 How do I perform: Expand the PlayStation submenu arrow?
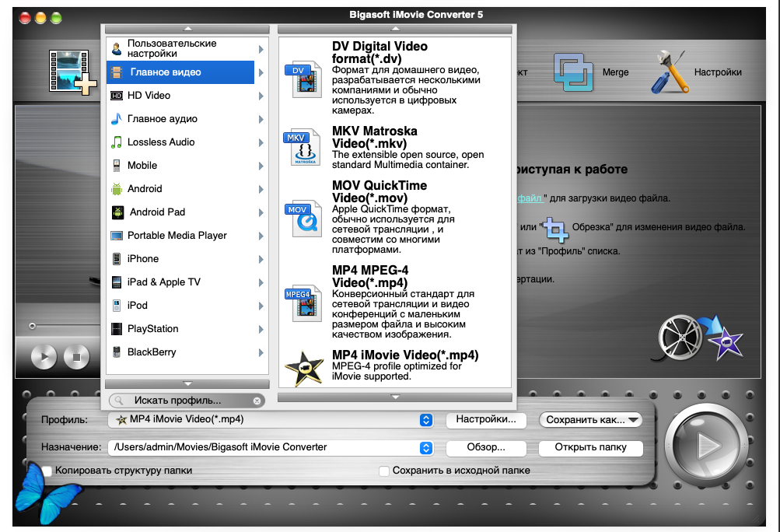tap(261, 330)
